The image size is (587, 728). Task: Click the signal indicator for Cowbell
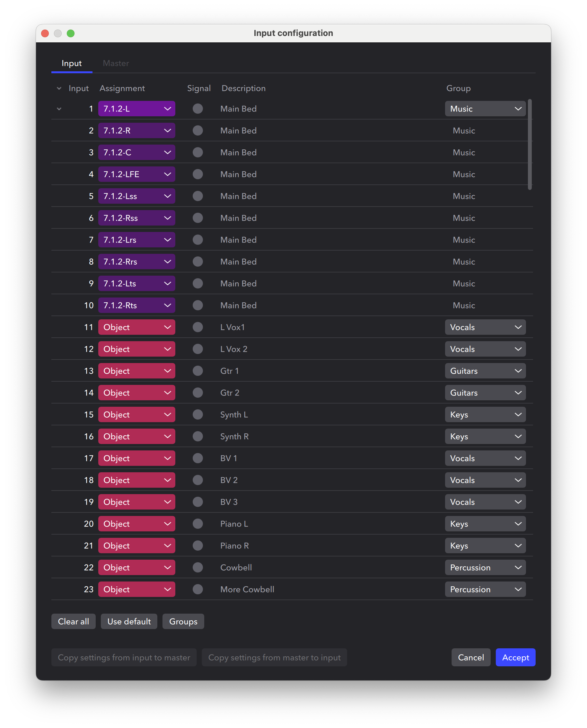pyautogui.click(x=198, y=567)
